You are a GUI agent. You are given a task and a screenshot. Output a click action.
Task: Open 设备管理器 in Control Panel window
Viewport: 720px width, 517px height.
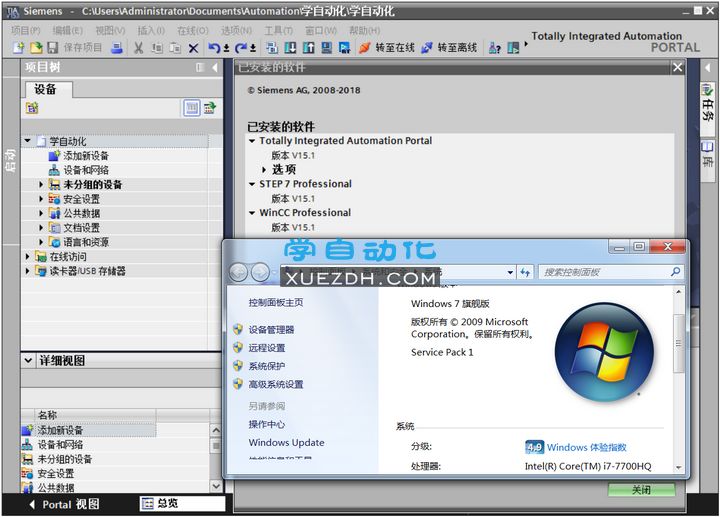(x=271, y=330)
